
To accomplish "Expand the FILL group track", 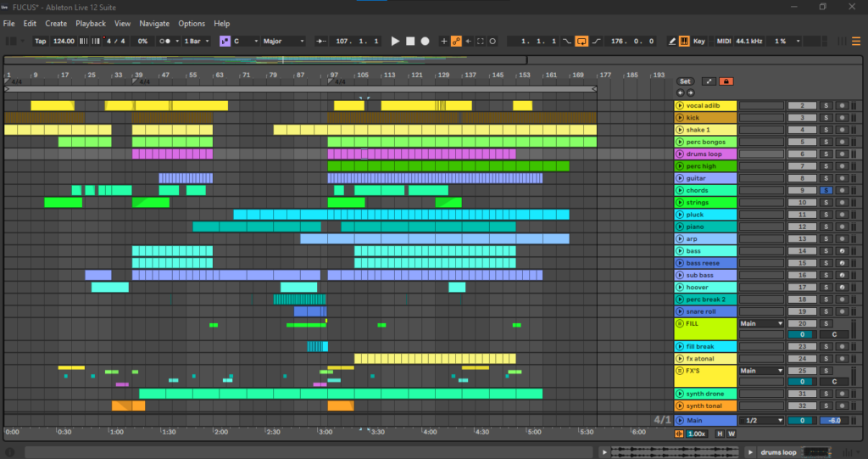I will tap(682, 324).
